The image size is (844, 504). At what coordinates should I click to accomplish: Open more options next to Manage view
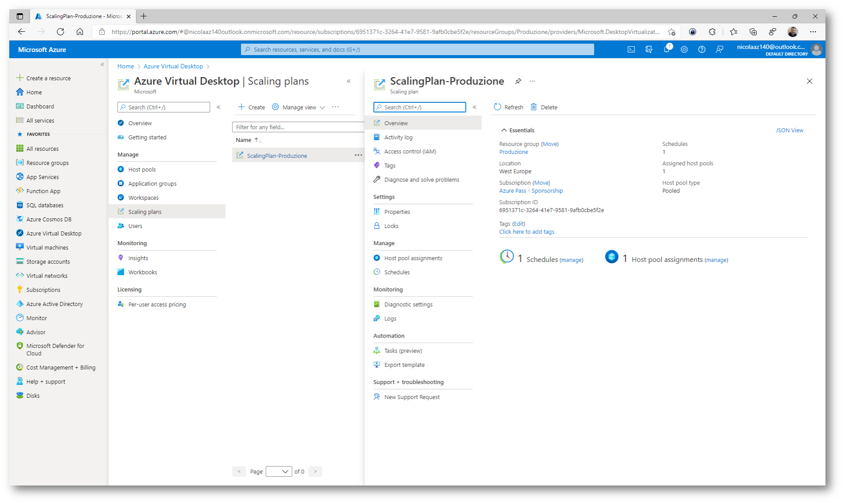(335, 107)
